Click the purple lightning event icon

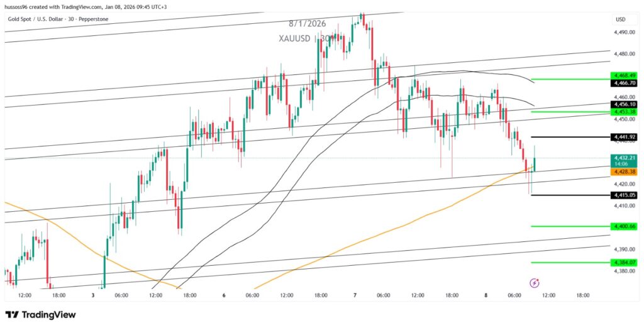[x=534, y=283]
